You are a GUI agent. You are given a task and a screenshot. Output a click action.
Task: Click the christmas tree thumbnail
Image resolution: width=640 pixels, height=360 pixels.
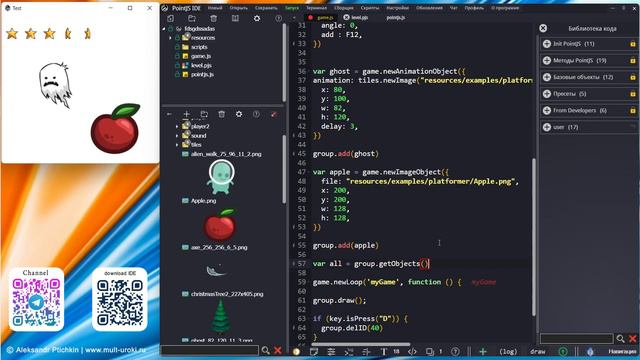pos(220,316)
